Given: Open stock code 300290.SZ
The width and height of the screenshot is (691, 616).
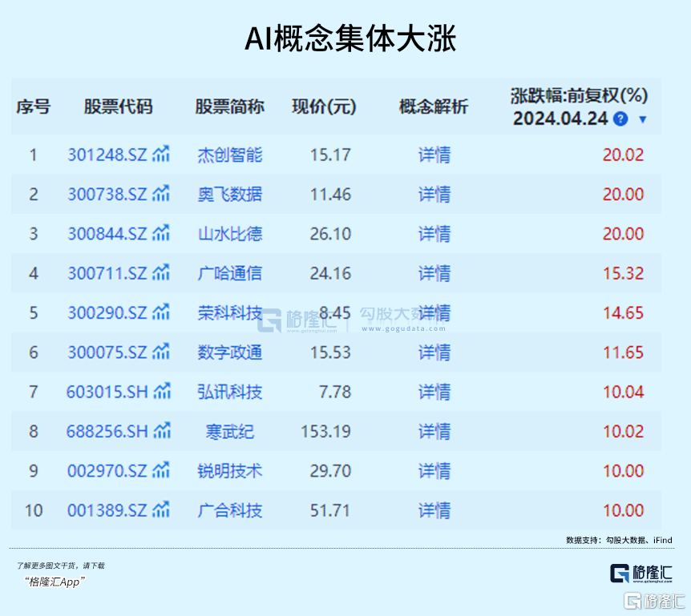Looking at the screenshot, I should [107, 312].
